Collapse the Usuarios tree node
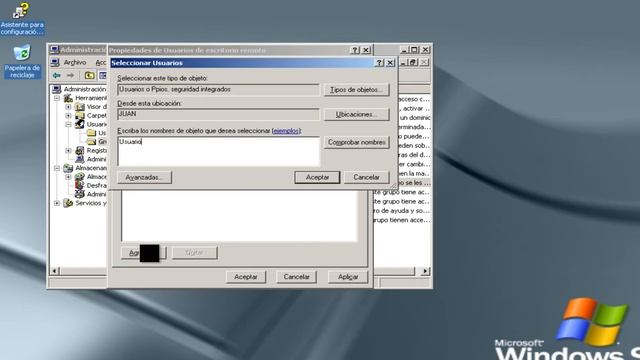Viewport: 640px width, 360px height. tap(68, 124)
